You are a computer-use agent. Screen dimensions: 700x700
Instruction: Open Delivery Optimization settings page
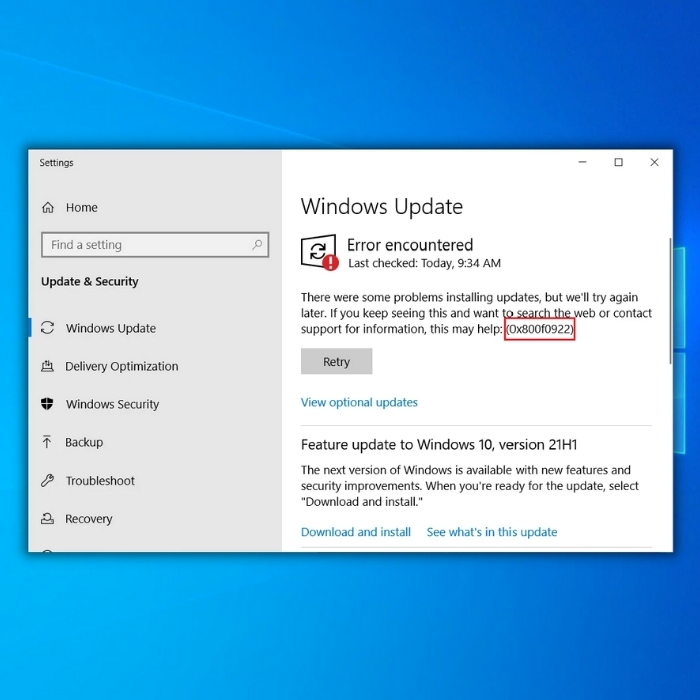tap(121, 366)
